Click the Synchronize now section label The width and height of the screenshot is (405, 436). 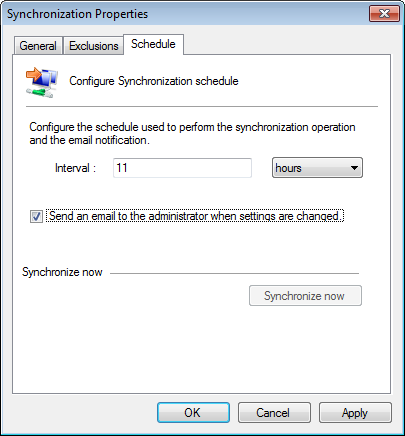(62, 272)
